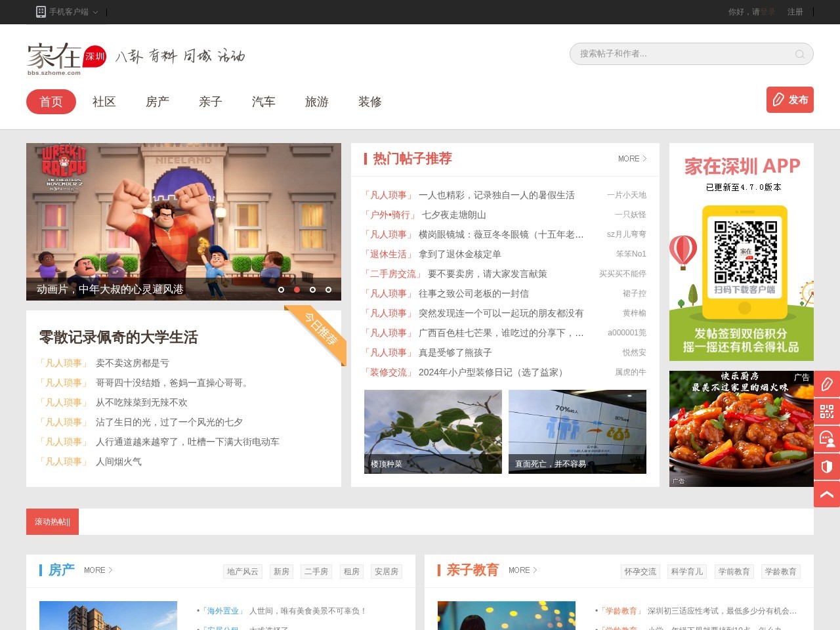Toggle the 二手房 filter tag

pyautogui.click(x=316, y=572)
